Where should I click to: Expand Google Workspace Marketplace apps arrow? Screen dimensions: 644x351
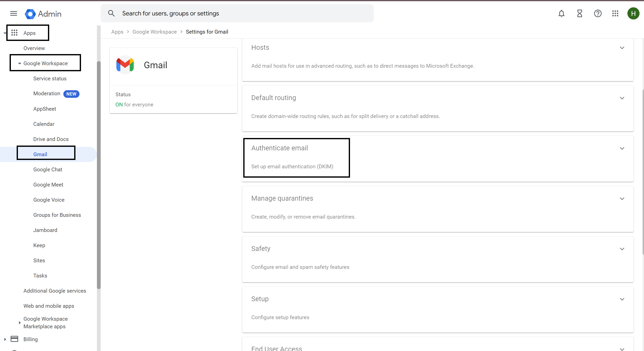pyautogui.click(x=19, y=322)
